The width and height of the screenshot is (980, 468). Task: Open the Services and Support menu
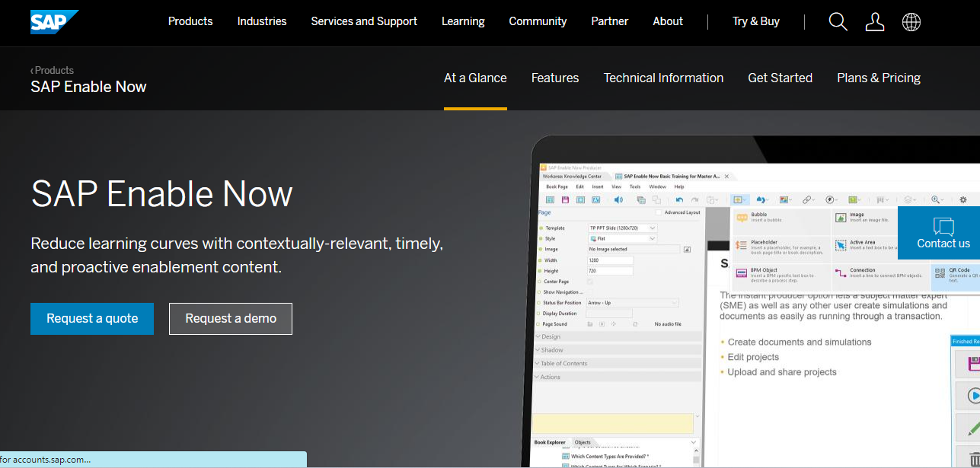tap(364, 21)
